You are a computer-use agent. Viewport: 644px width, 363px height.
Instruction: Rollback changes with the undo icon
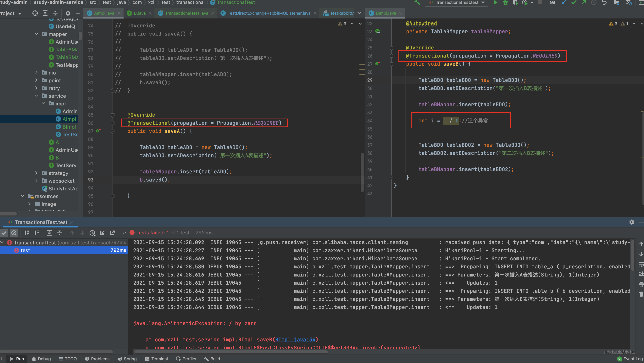[604, 3]
